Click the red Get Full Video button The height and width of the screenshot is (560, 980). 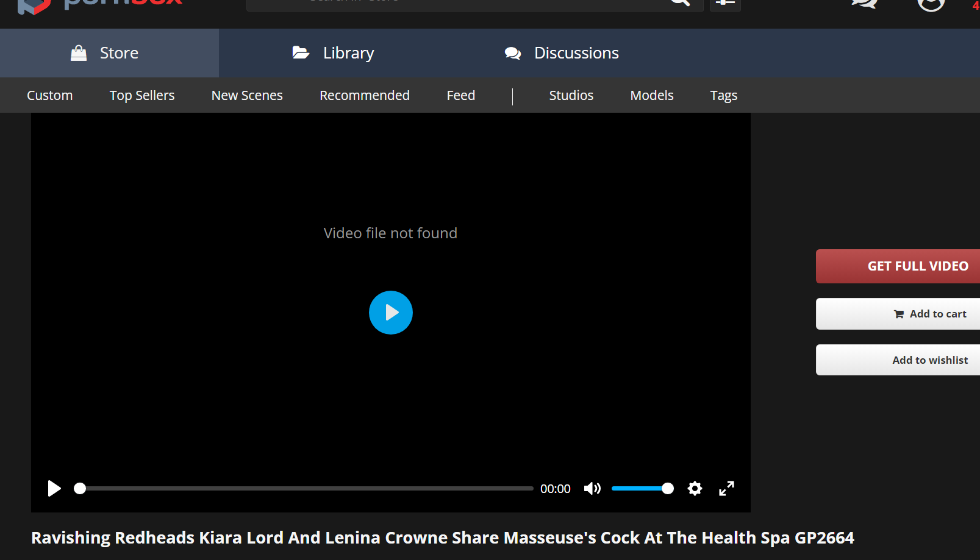point(898,266)
